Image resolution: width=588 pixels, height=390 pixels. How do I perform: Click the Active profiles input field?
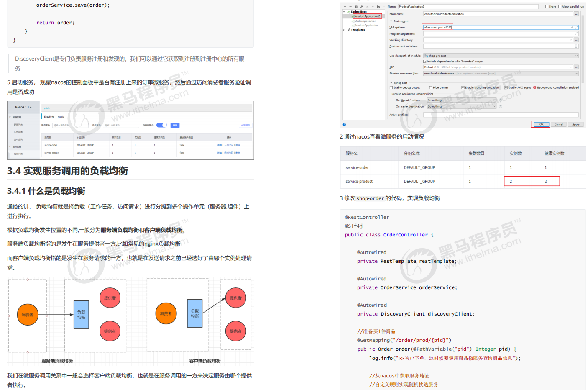501,115
